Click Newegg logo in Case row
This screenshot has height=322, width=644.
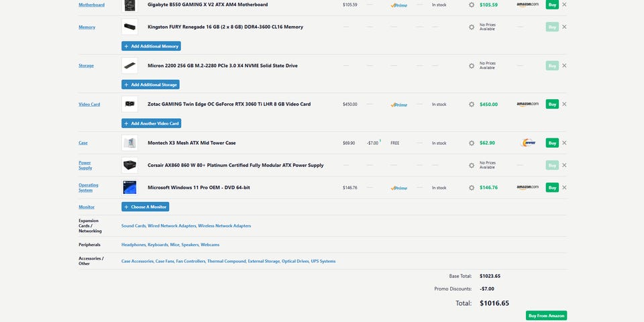(x=528, y=143)
